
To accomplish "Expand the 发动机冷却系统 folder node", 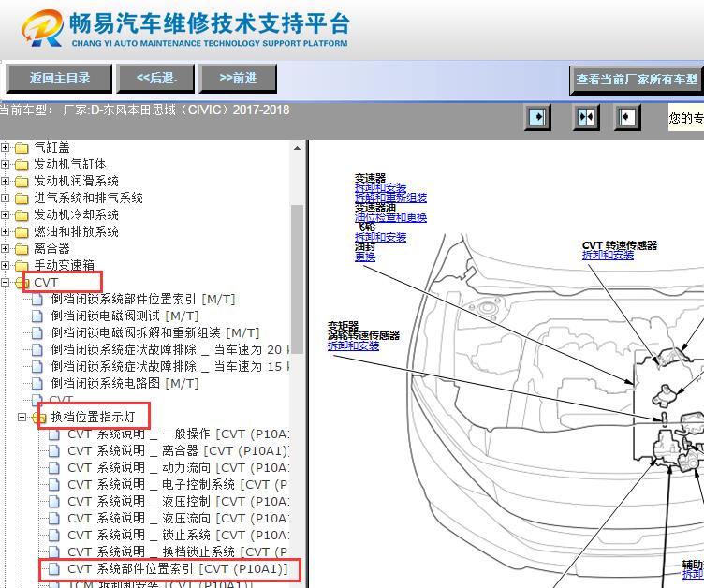I will [x=5, y=214].
